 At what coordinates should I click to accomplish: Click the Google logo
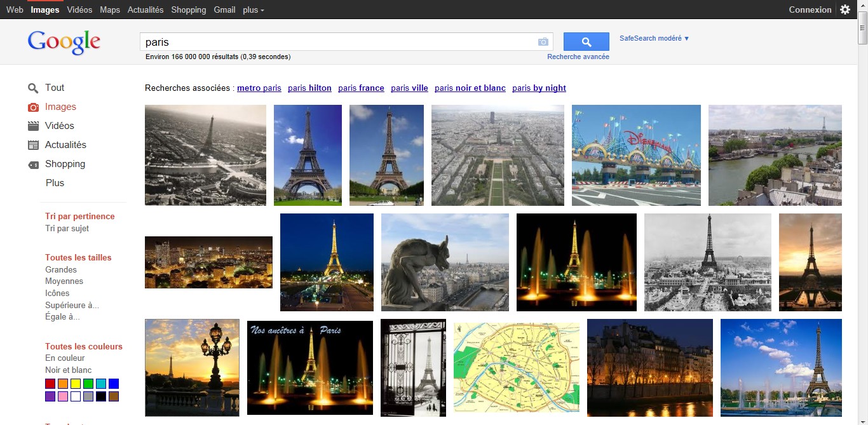pyautogui.click(x=64, y=43)
